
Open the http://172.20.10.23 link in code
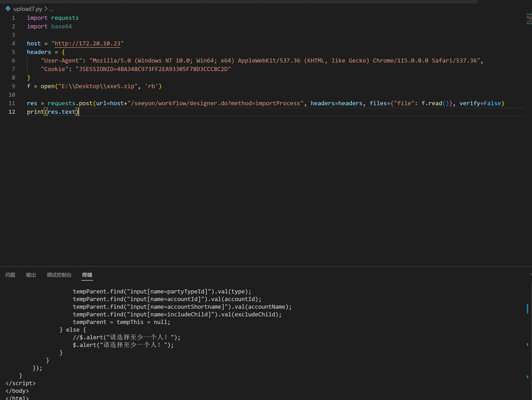pyautogui.click(x=87, y=44)
